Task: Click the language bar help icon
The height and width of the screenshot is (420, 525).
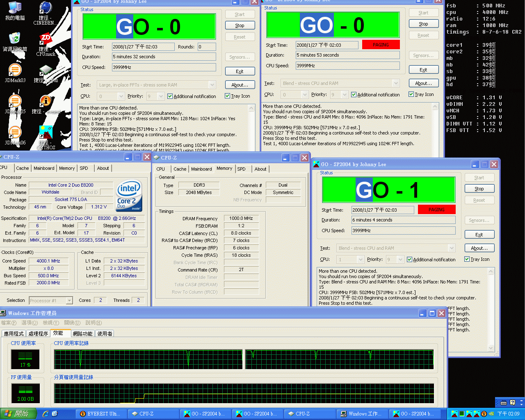Action: (x=512, y=402)
